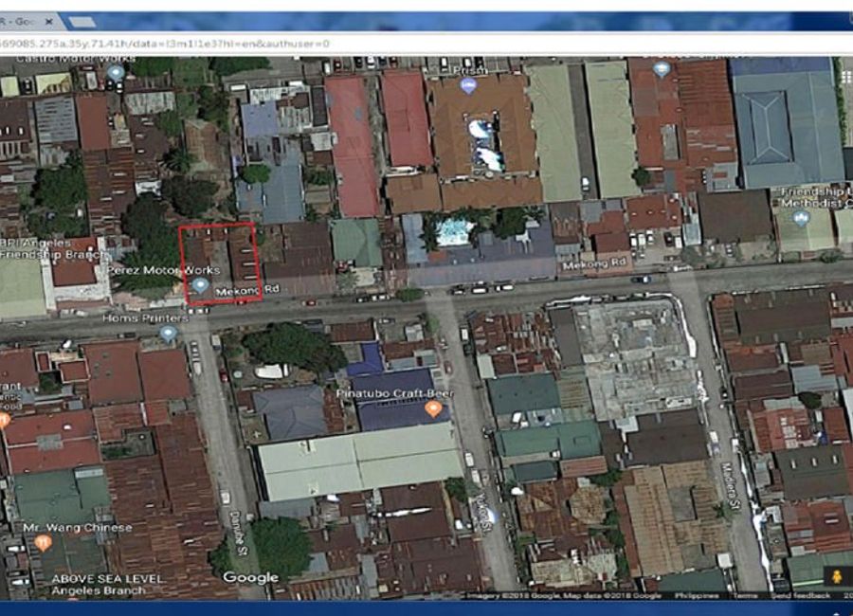Click the Mekong Rd street label
The height and width of the screenshot is (616, 853).
click(593, 266)
